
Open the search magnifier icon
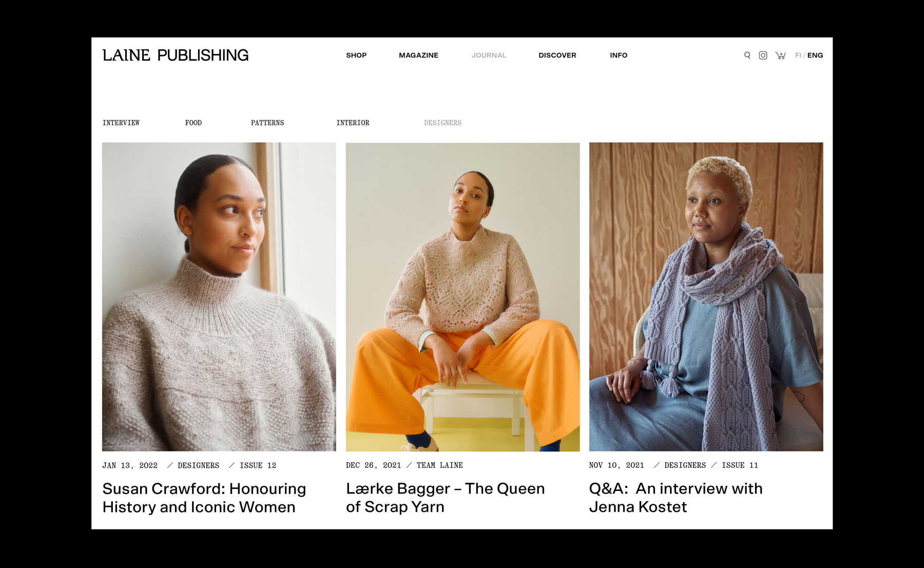(x=747, y=55)
